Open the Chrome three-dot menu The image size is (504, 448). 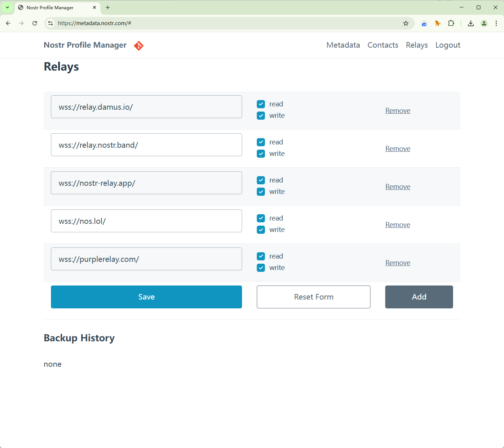496,23
